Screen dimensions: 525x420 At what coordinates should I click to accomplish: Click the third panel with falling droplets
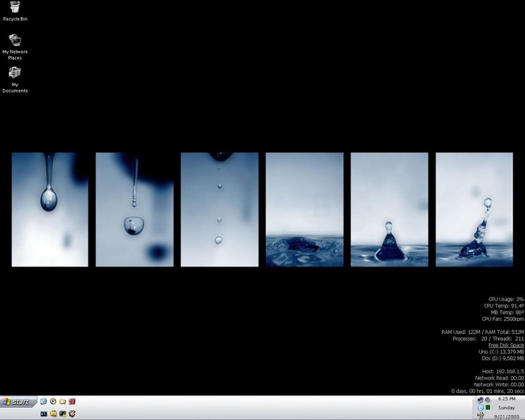click(219, 209)
